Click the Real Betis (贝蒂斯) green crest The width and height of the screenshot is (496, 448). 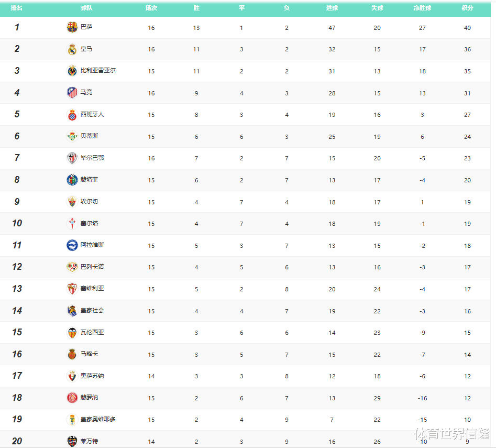(x=72, y=136)
